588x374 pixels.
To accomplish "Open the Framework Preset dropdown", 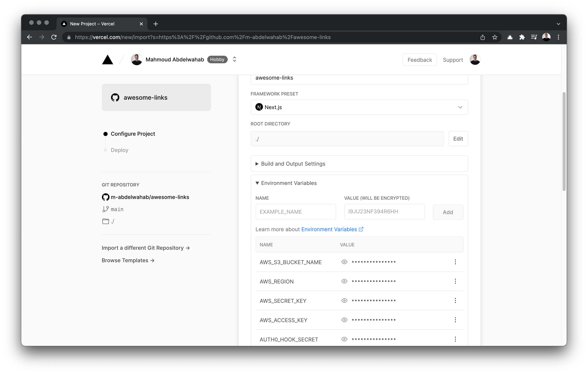I will [x=461, y=107].
